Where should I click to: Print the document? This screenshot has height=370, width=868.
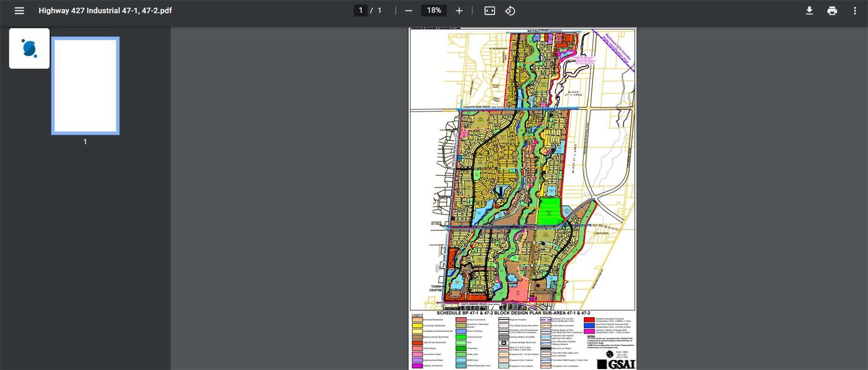tap(832, 11)
